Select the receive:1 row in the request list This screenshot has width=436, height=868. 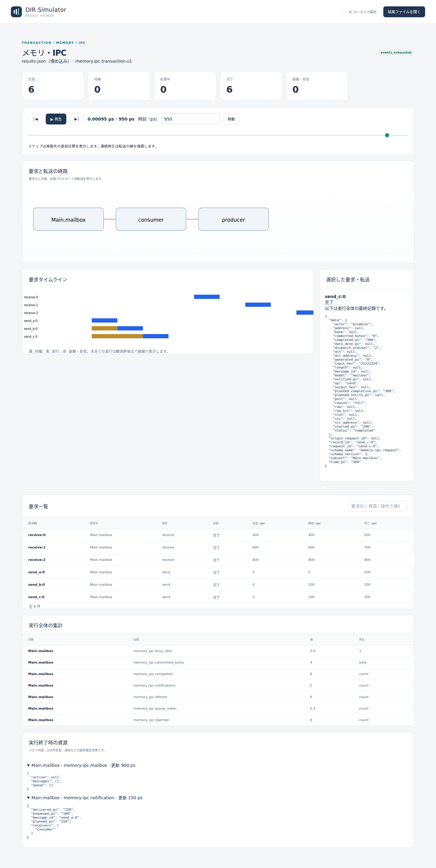[218, 548]
